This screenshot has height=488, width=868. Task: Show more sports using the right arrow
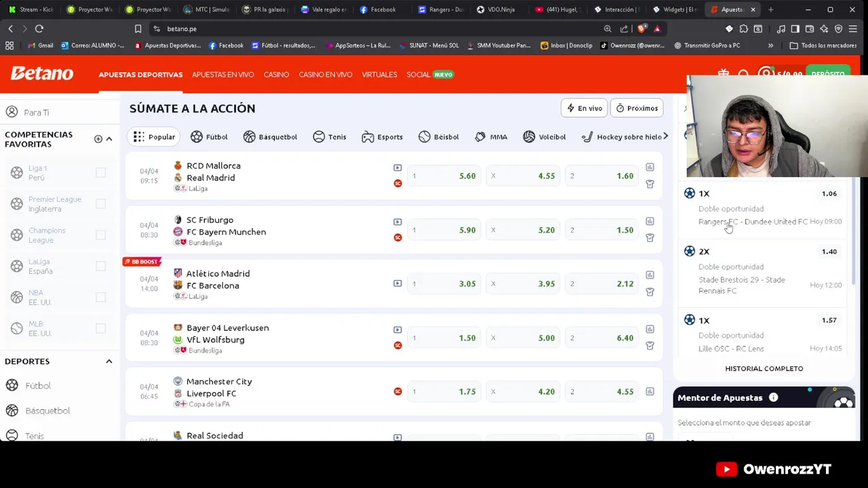click(x=665, y=136)
